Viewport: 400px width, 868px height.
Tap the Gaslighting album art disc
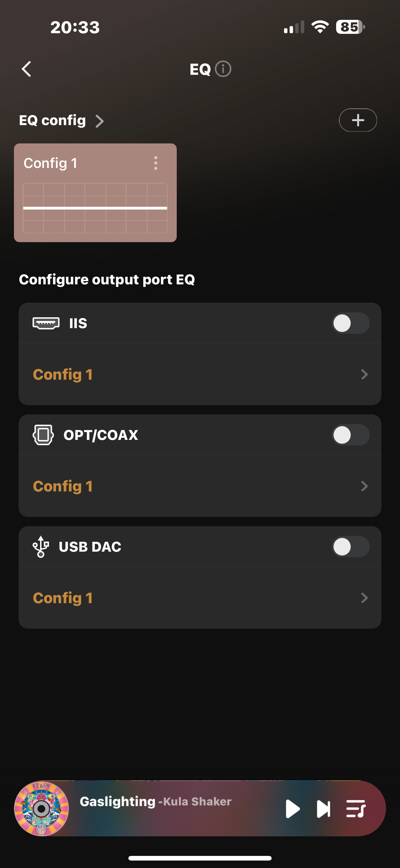[42, 809]
